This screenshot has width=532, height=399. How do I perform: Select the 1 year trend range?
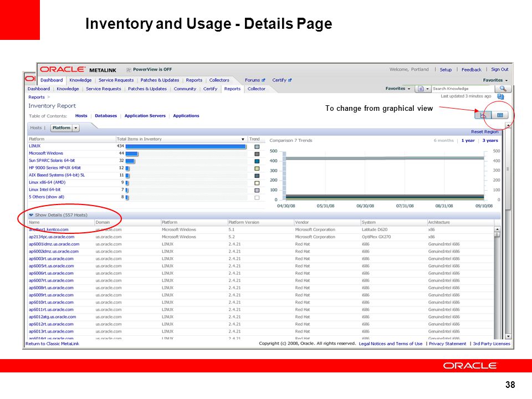(x=468, y=140)
